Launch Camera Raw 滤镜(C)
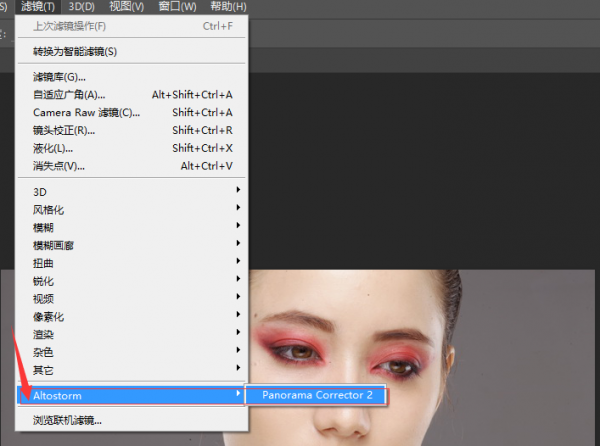 pyautogui.click(x=86, y=112)
